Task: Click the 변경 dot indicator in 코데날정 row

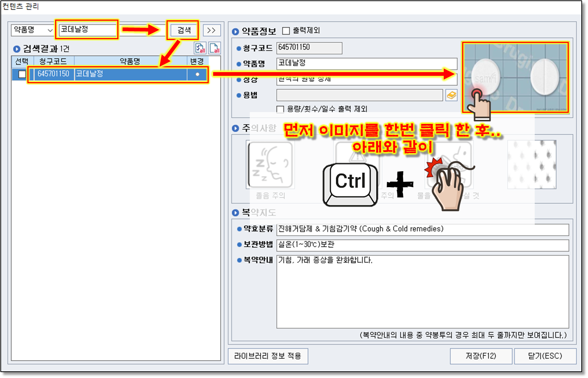Action: tap(197, 74)
